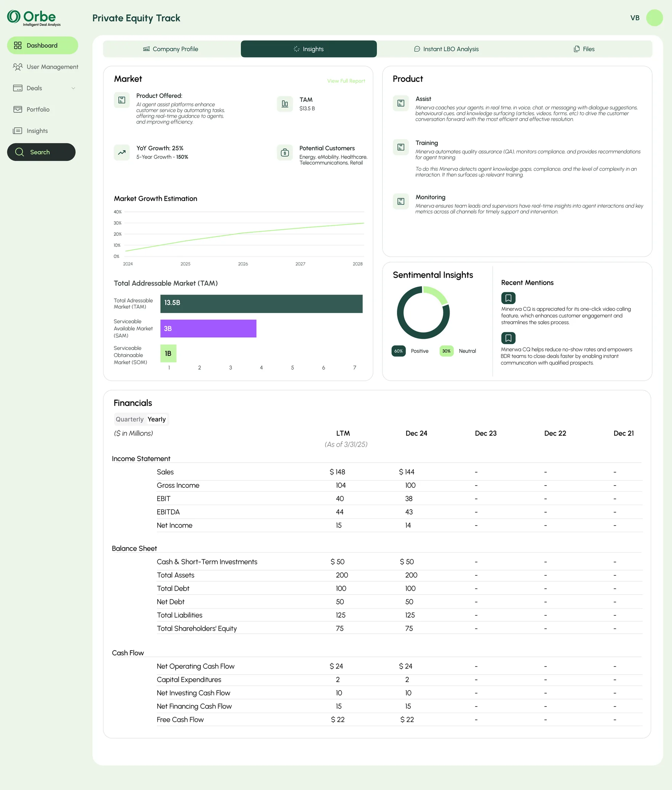Click the Search button in sidebar

(41, 152)
